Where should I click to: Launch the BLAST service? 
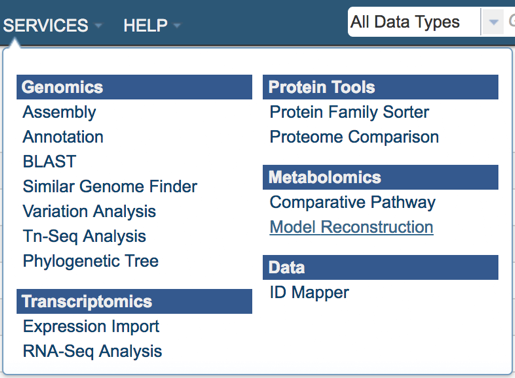(x=49, y=162)
